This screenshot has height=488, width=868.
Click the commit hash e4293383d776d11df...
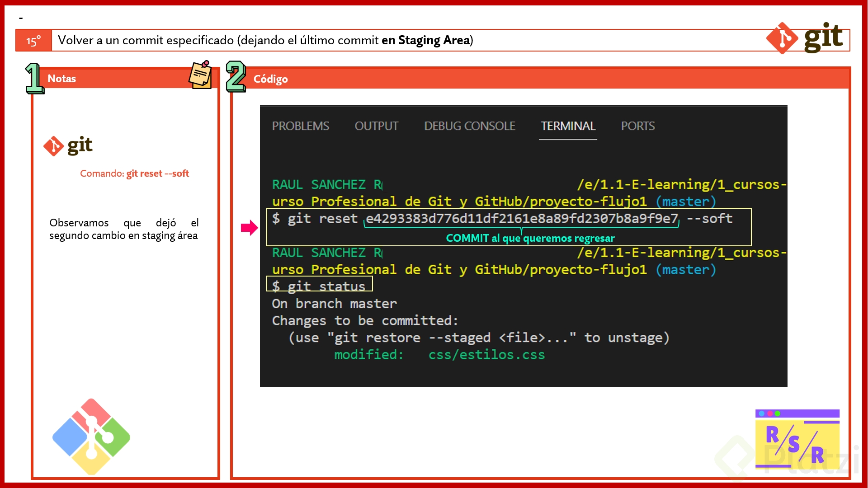(522, 219)
